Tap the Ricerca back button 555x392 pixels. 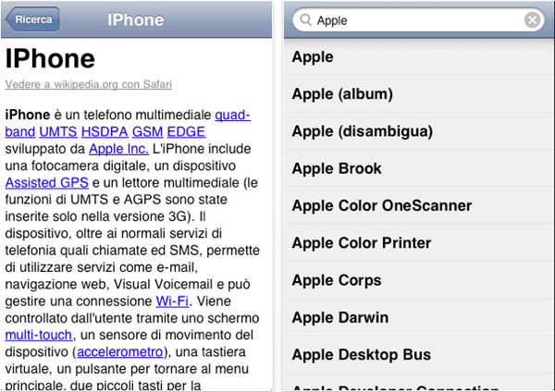32,19
